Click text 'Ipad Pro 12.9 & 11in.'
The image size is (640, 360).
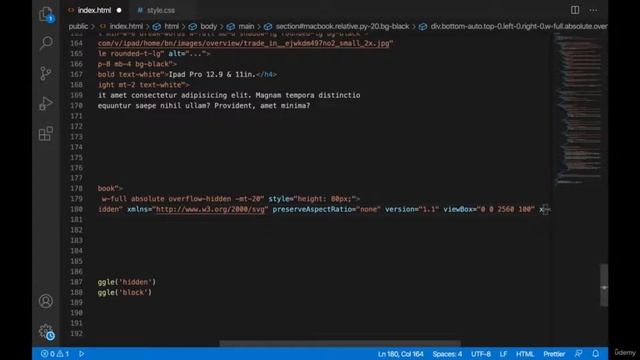coord(212,74)
